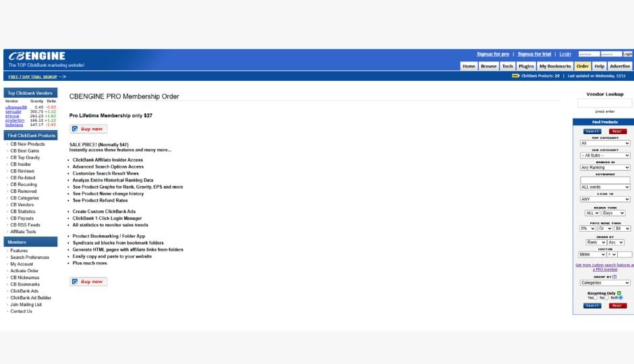
Task: Click the username input field
Action: point(589,54)
